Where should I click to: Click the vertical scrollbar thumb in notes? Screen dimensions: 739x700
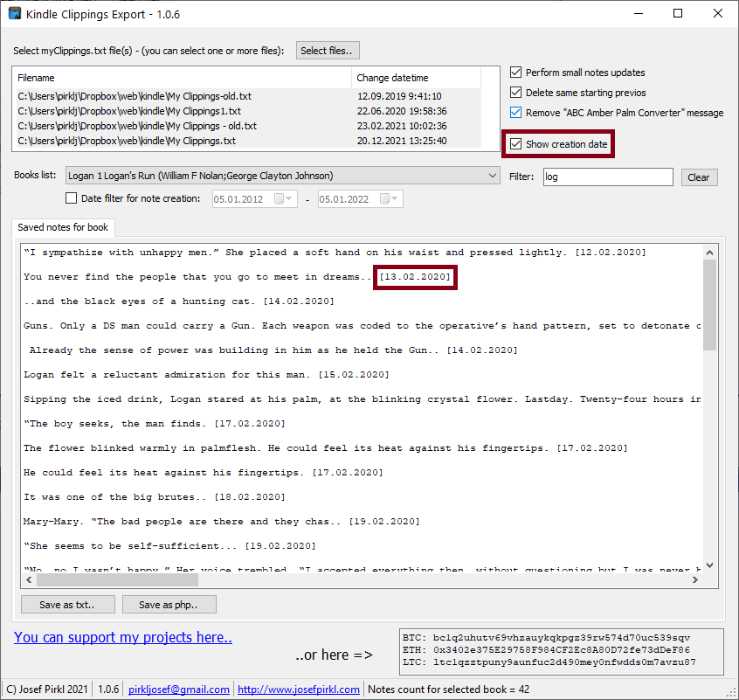click(709, 305)
